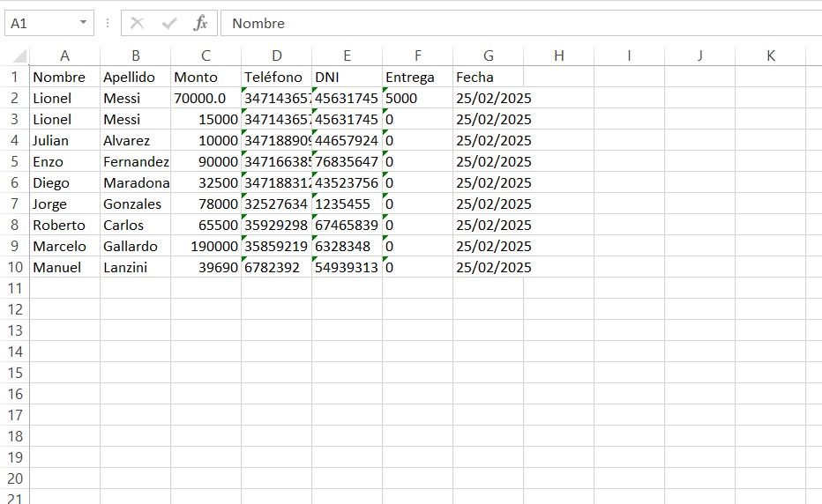Click the Insert Function fx icon
The image size is (822, 504).
[x=201, y=24]
